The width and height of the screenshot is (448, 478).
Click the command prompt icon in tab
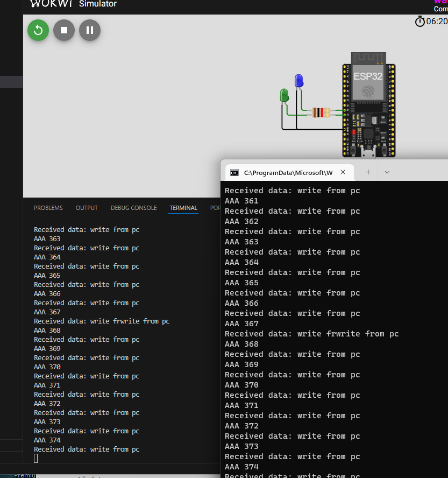point(234,173)
